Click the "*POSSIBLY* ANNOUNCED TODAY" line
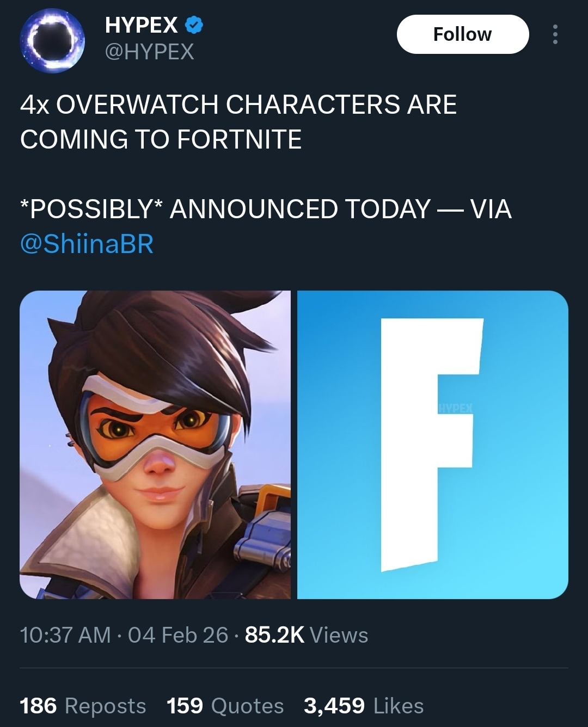Viewport: 588px width, 727px height. (225, 210)
